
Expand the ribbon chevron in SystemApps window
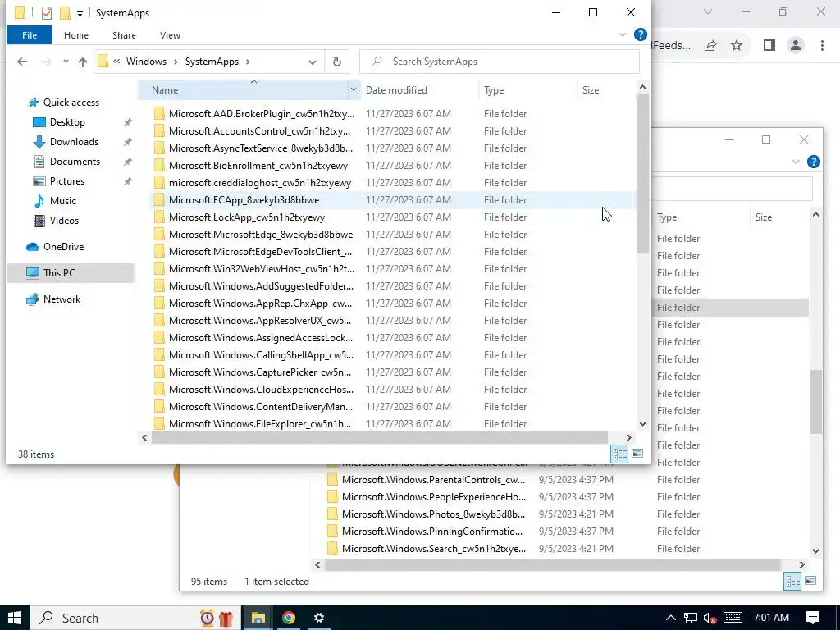click(623, 34)
